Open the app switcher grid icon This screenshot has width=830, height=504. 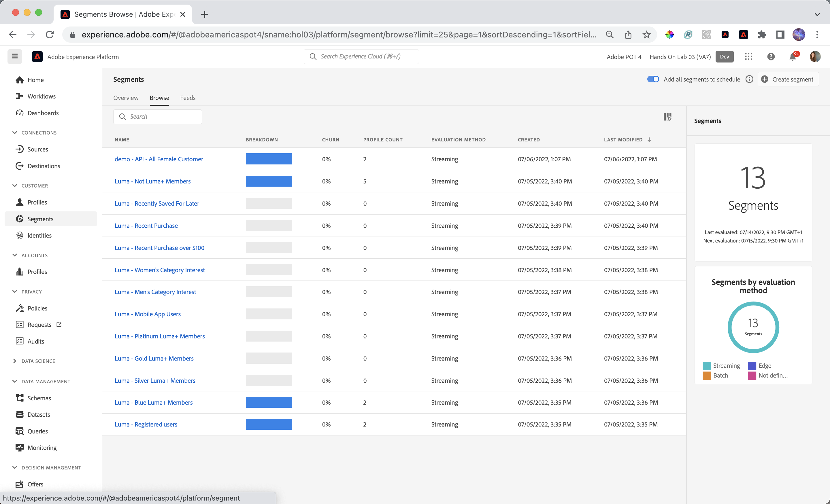tap(748, 56)
